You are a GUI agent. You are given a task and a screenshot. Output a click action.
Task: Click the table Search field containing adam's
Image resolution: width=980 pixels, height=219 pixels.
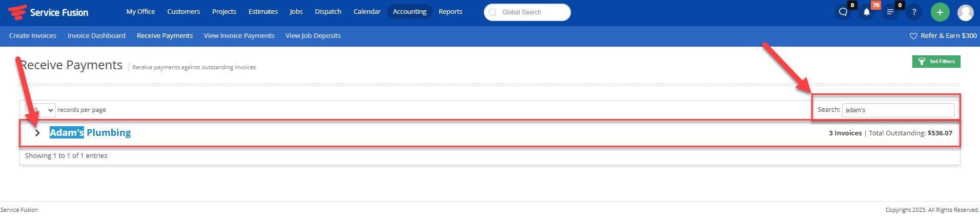point(898,110)
